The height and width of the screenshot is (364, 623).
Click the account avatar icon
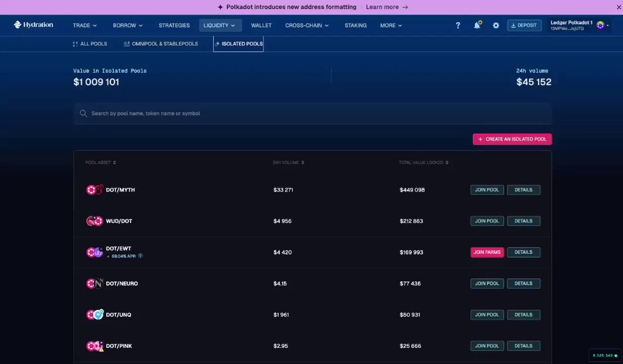click(600, 25)
